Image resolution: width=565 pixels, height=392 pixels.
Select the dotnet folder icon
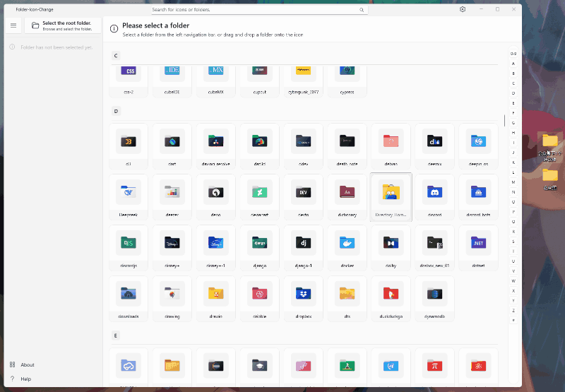click(478, 248)
